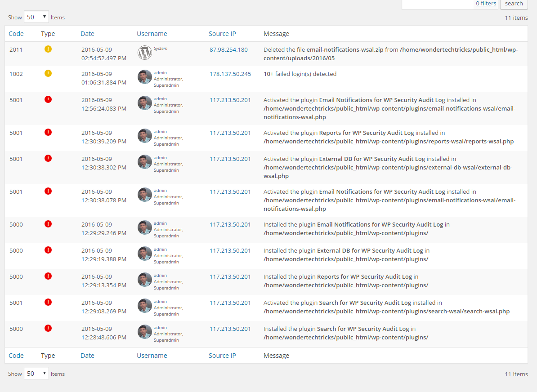This screenshot has height=392, width=537.
Task: Click admin avatar in the 12:30:39.209 PM row
Action: click(144, 136)
